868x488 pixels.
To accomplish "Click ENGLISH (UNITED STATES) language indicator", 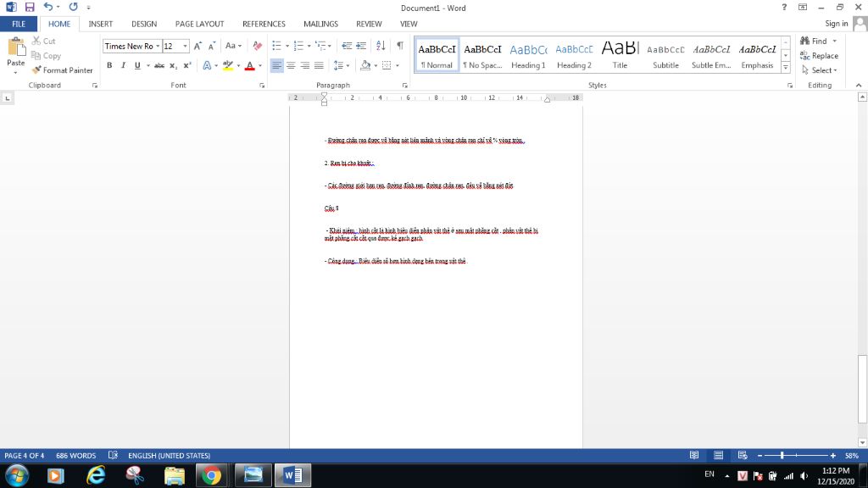I will point(169,455).
